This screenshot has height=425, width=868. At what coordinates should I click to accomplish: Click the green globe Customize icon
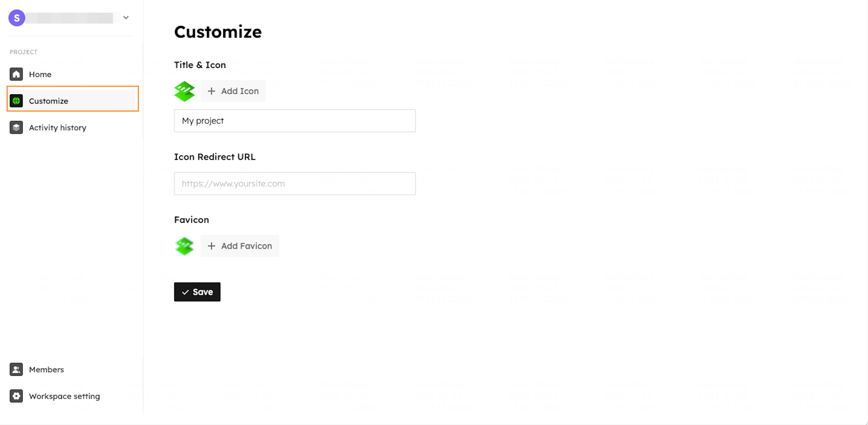tap(16, 101)
